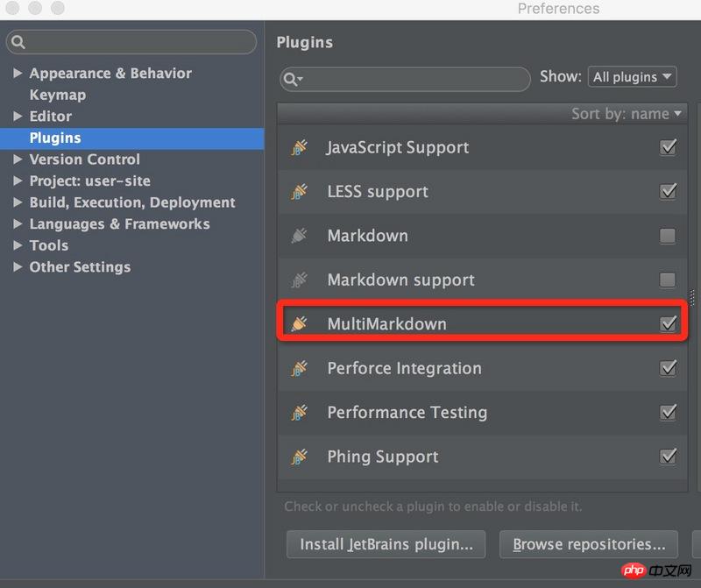Click the plugin search magnifier icon
Viewport: 701px width, 588px height.
[293, 79]
